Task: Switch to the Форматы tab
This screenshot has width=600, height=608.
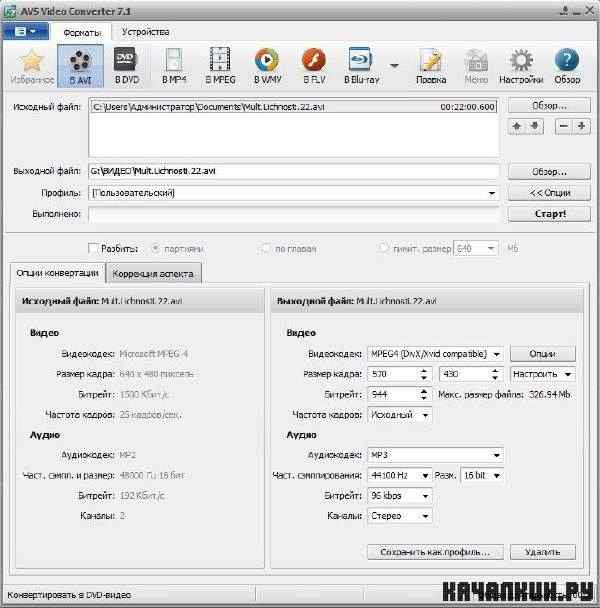Action: 81,33
